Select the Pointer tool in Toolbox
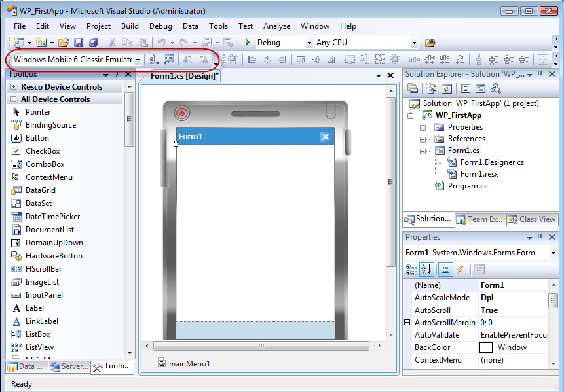This screenshot has height=392, width=564. [x=38, y=112]
